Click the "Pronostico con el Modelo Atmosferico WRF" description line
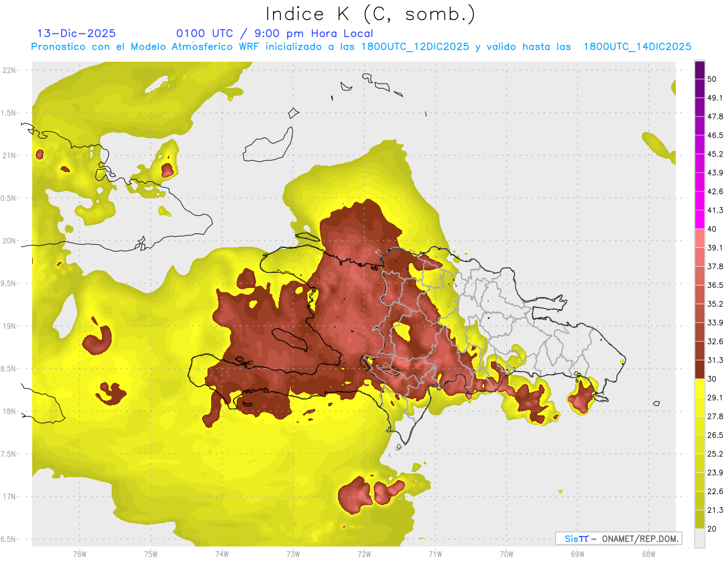 [362, 47]
